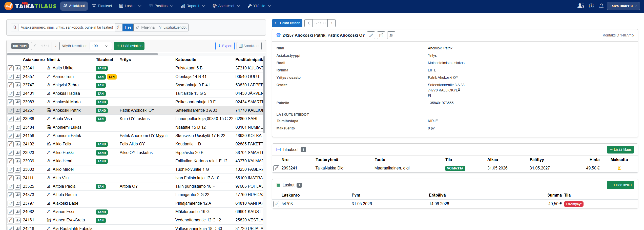Image resolution: width=644 pixels, height=230 pixels.
Task: Open the clock history icon in header
Action: coord(591,6)
